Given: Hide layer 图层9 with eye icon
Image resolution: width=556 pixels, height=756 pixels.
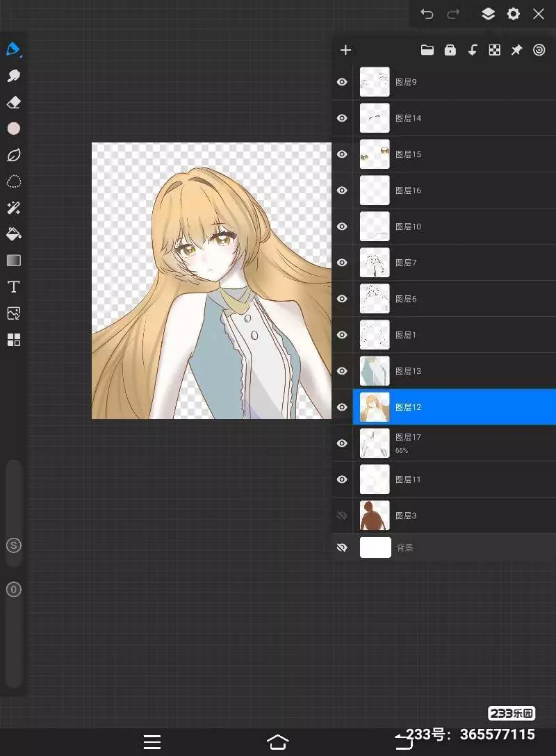Looking at the screenshot, I should [x=342, y=82].
